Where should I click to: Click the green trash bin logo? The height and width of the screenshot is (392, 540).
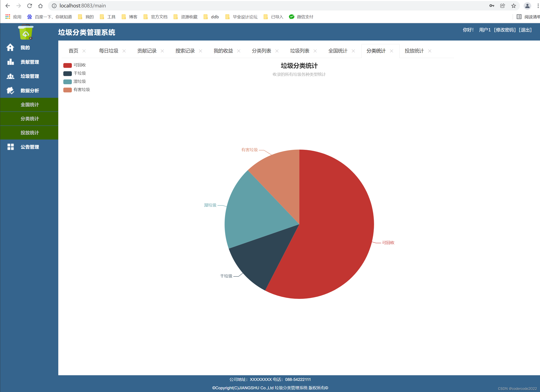click(x=26, y=33)
